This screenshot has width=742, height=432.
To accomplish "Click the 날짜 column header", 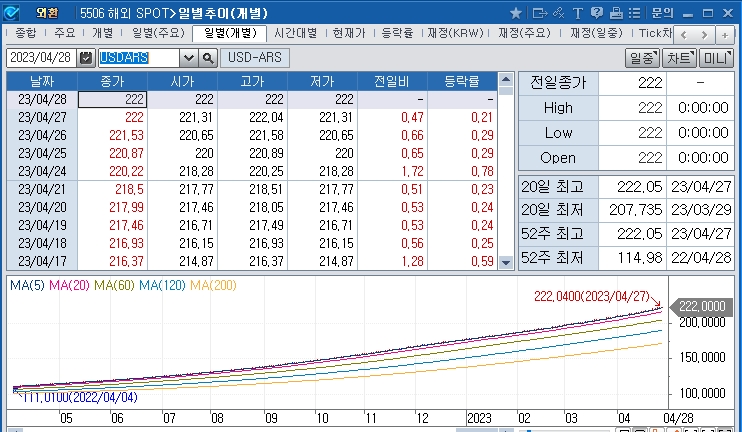I will (42, 81).
